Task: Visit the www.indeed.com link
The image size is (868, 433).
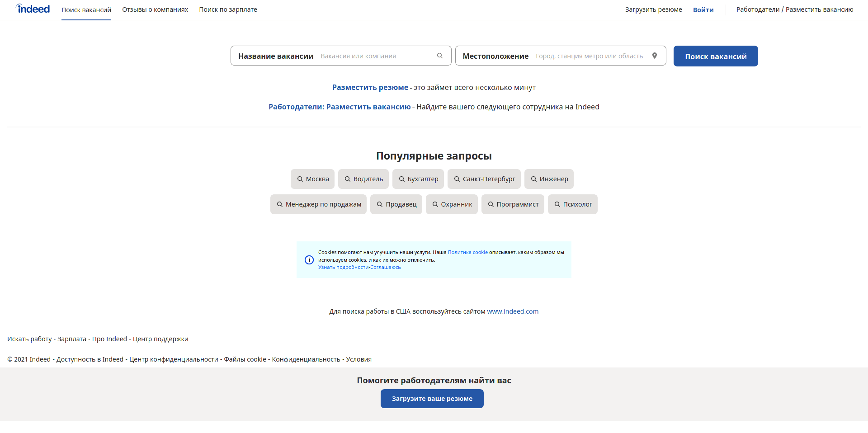Action: click(x=513, y=311)
